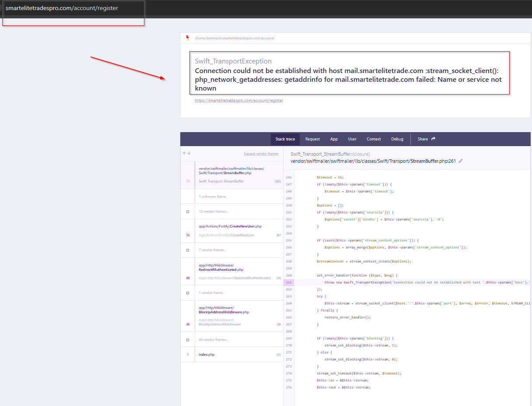Select the StreamBuffer.php frame 70
This screenshot has height=406, width=532.
click(x=232, y=175)
